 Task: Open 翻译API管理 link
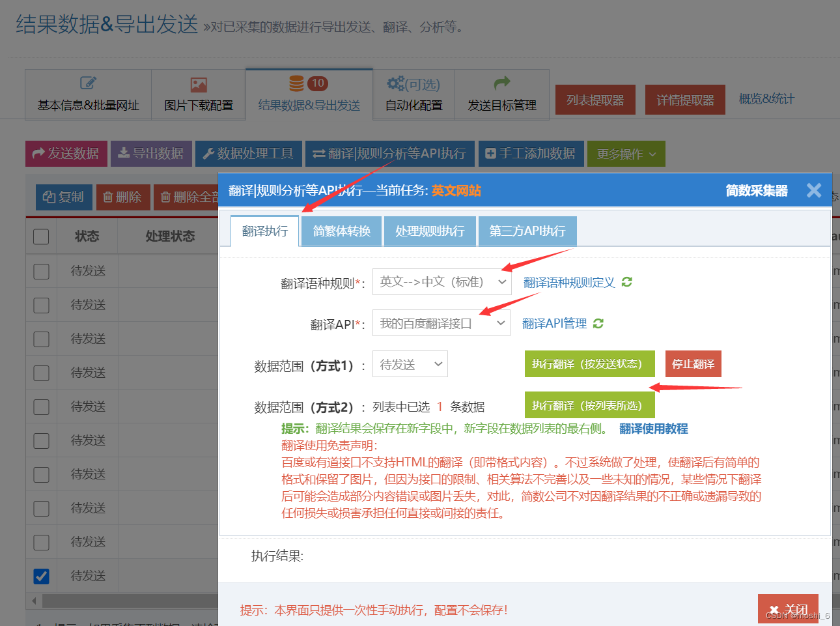555,323
